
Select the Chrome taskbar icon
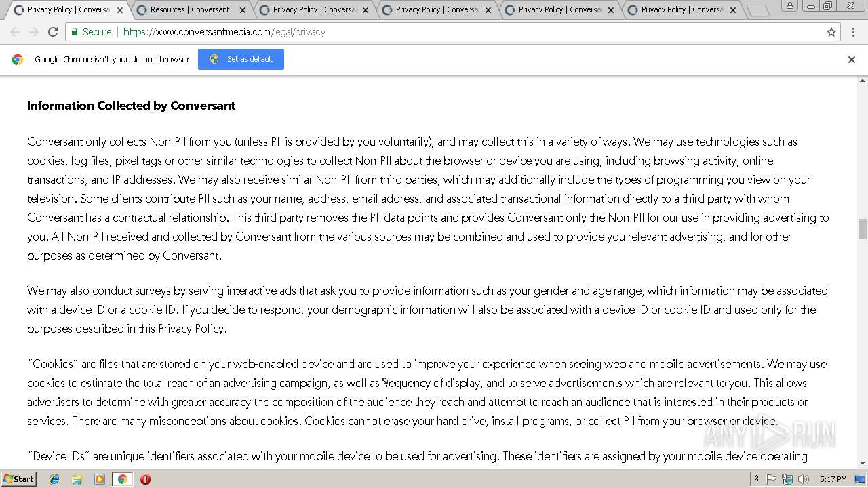(x=122, y=479)
